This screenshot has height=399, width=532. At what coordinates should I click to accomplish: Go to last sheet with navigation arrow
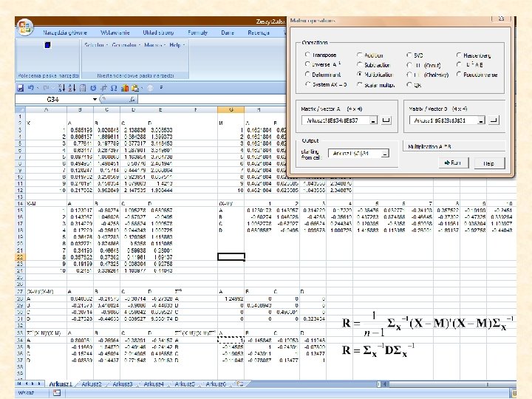point(39,383)
